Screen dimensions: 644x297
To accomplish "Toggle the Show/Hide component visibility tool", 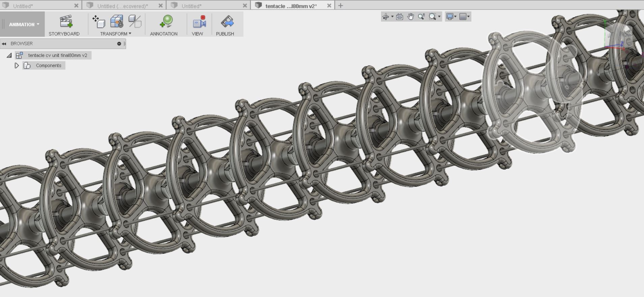I will click(x=135, y=22).
